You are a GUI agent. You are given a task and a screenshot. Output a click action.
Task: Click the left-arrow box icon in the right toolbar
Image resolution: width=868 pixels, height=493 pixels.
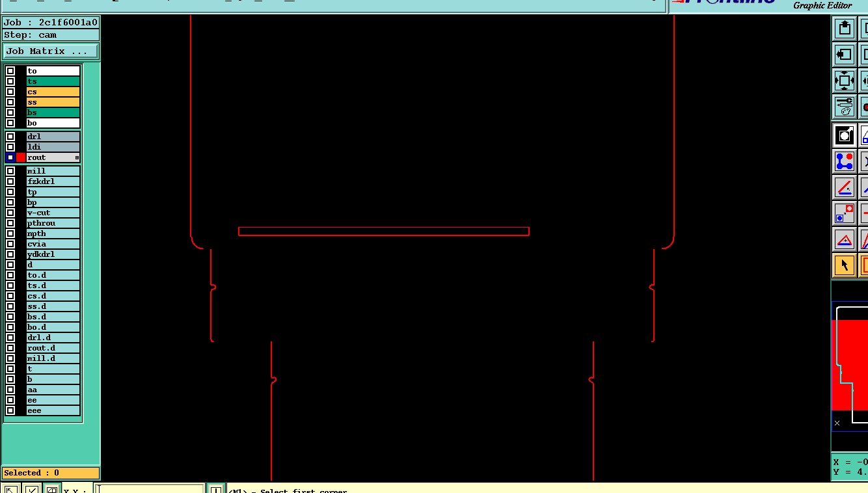tap(844, 55)
